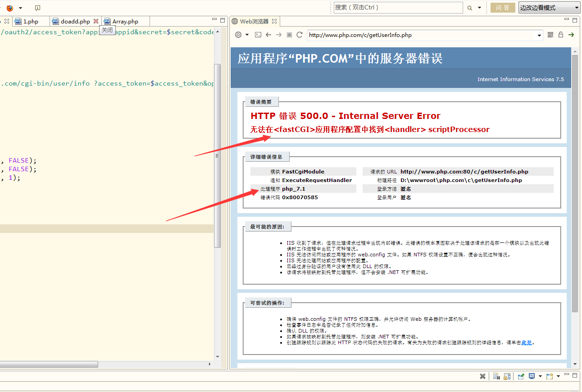Screen dimensions: 582x392
Task: Go forward in the web browser
Action: [279, 35]
